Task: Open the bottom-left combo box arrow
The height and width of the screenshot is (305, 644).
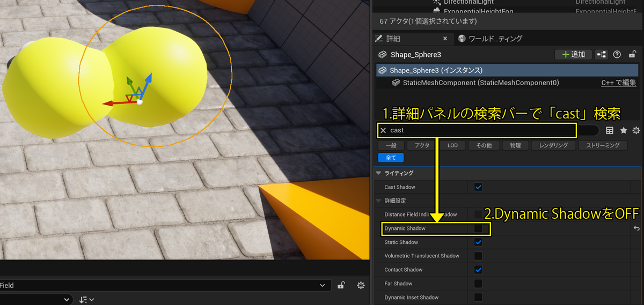Action: point(67,300)
